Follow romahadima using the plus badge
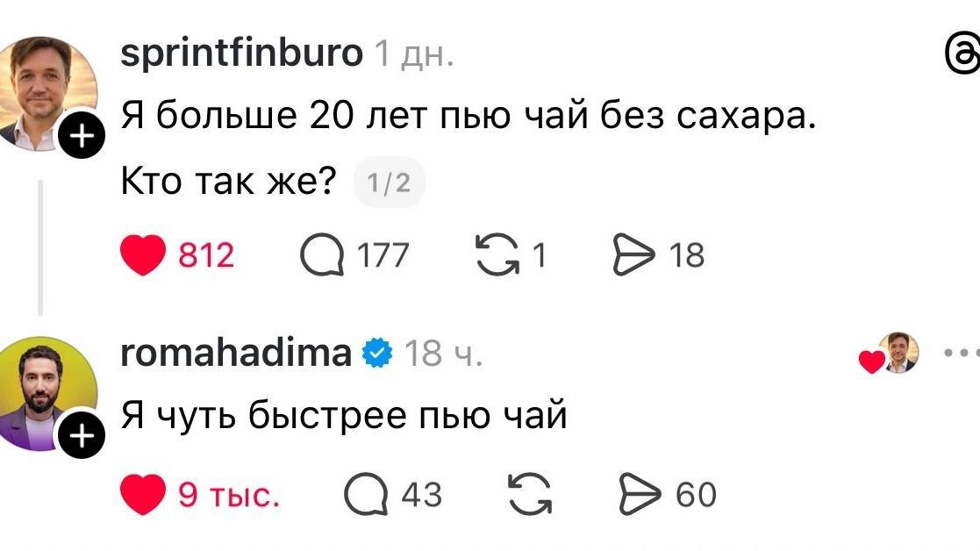 pos(81,434)
